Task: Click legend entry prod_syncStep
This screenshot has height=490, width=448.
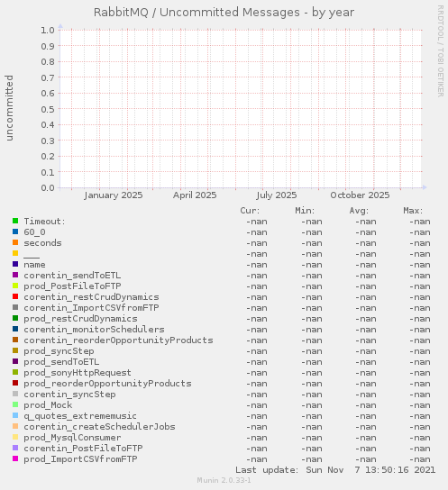Action: pyautogui.click(x=59, y=351)
